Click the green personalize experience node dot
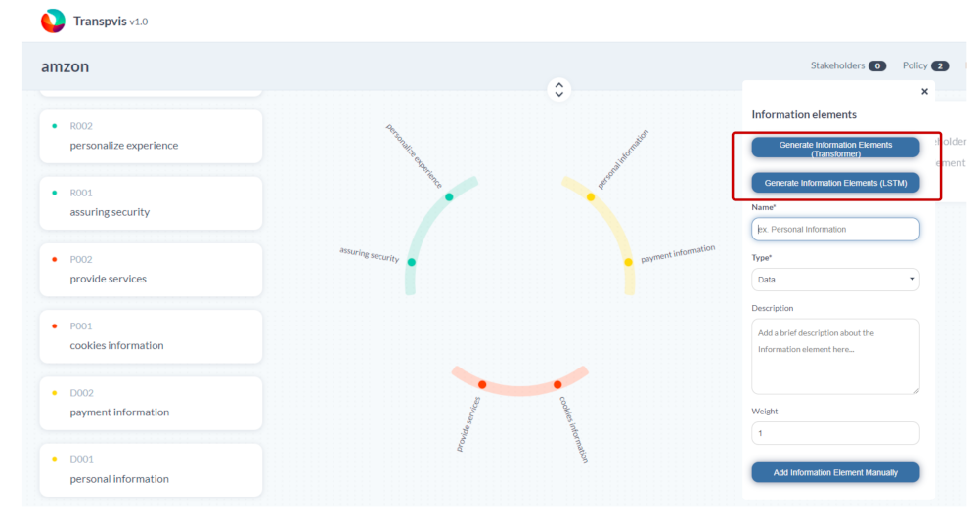 coord(449,197)
